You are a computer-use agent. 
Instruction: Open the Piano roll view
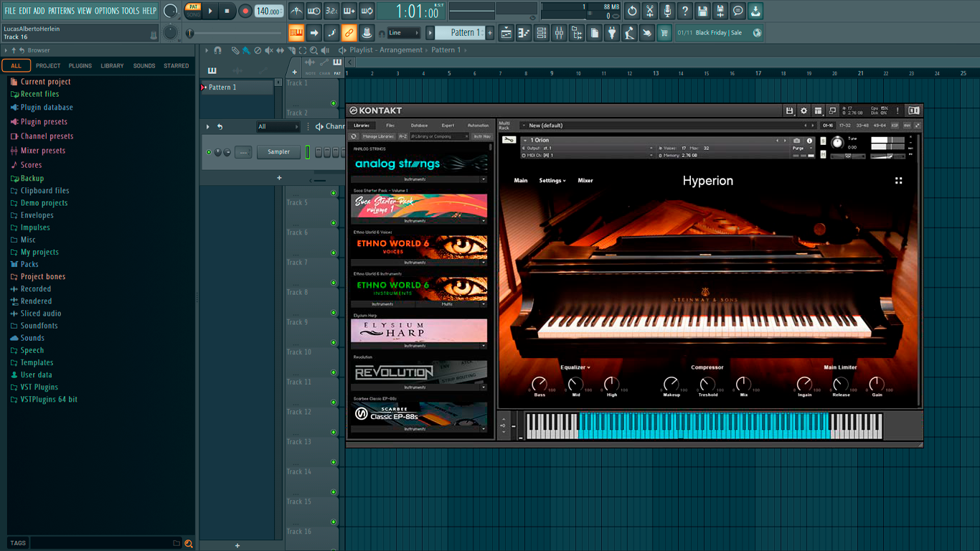[x=524, y=32]
